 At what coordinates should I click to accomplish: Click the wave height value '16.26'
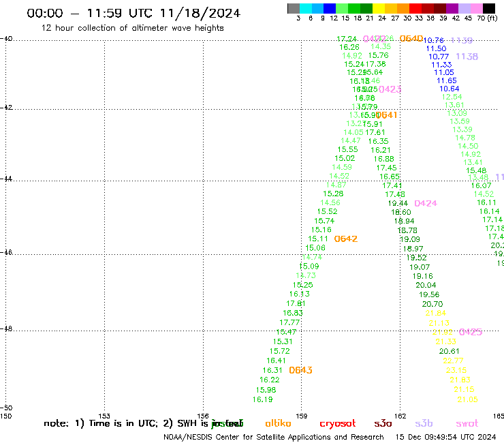click(x=349, y=47)
